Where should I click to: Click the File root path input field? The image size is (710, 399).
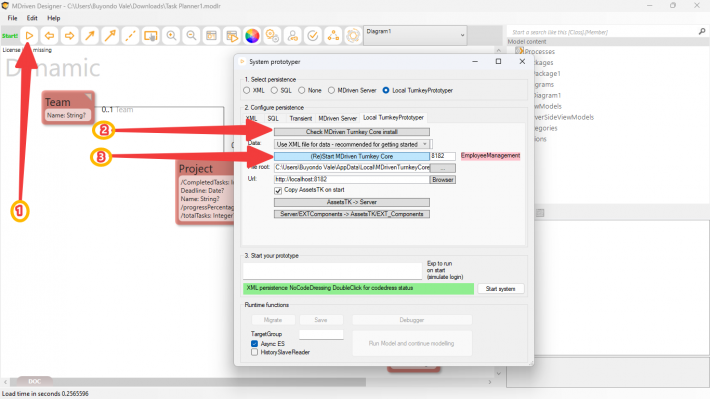pyautogui.click(x=352, y=168)
